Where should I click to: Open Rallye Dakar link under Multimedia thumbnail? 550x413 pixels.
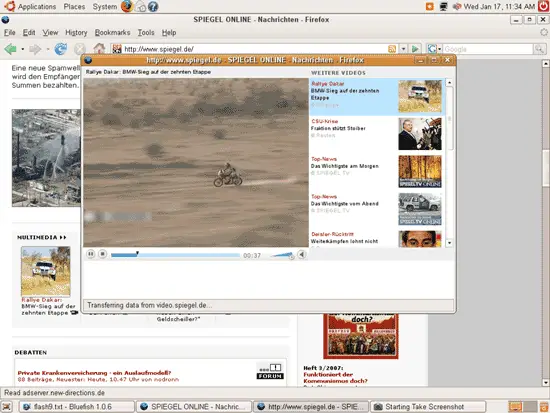48,306
